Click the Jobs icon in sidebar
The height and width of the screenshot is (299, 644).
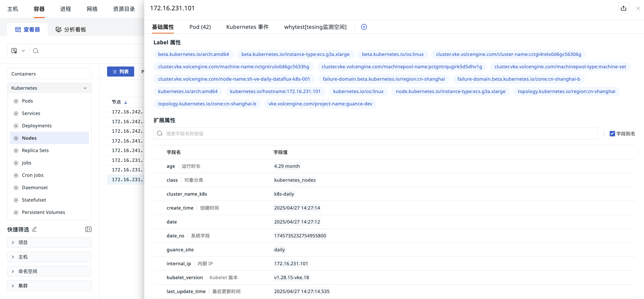coord(16,163)
